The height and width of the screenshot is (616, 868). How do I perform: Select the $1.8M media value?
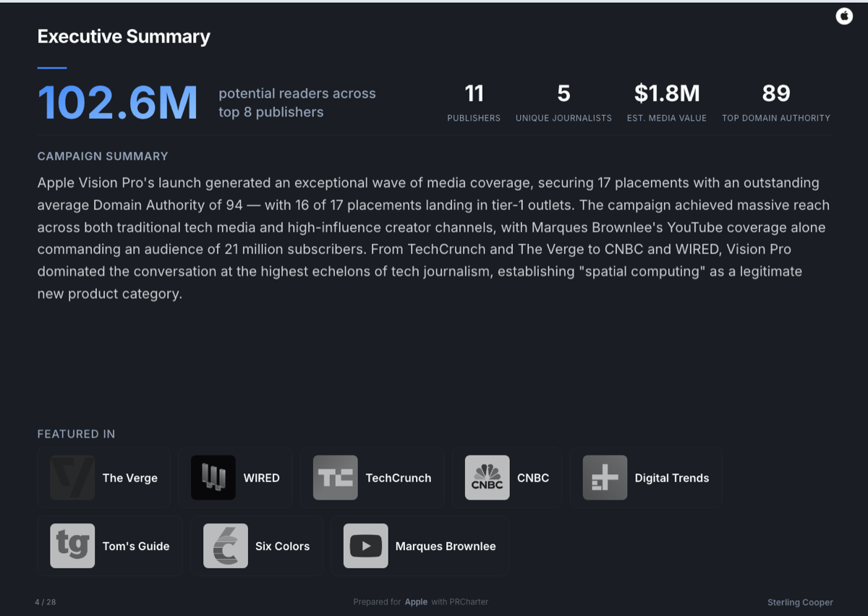667,93
